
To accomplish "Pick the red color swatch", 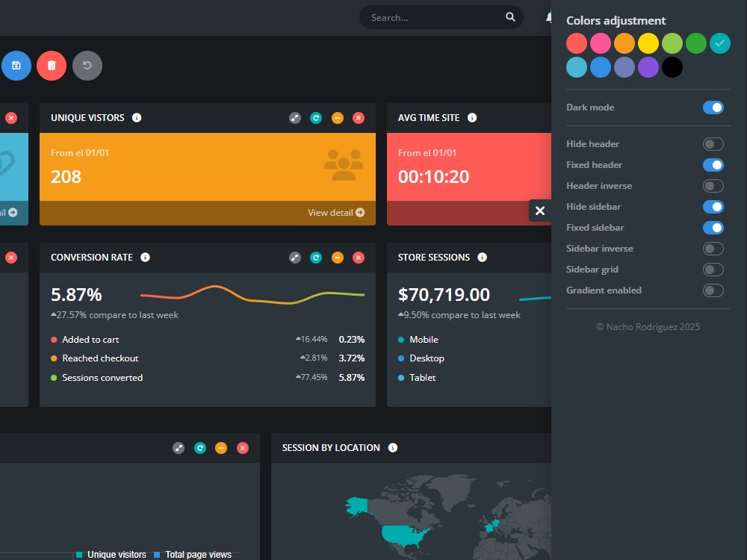I will tap(577, 43).
